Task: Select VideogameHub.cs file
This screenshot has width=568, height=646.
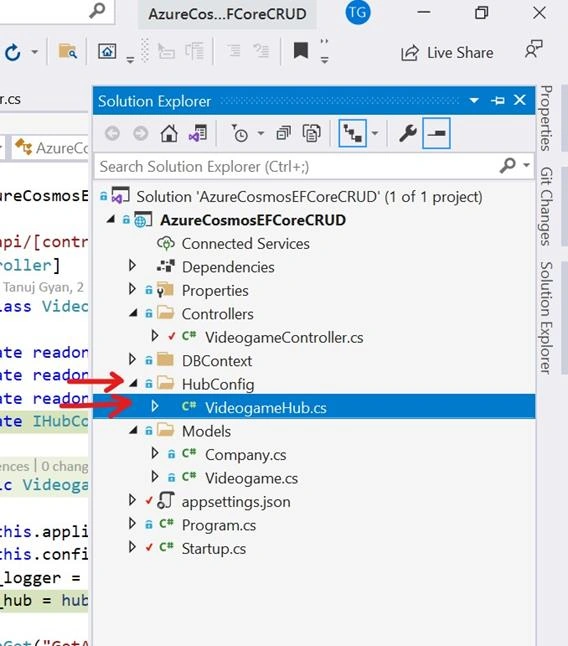Action: click(266, 408)
